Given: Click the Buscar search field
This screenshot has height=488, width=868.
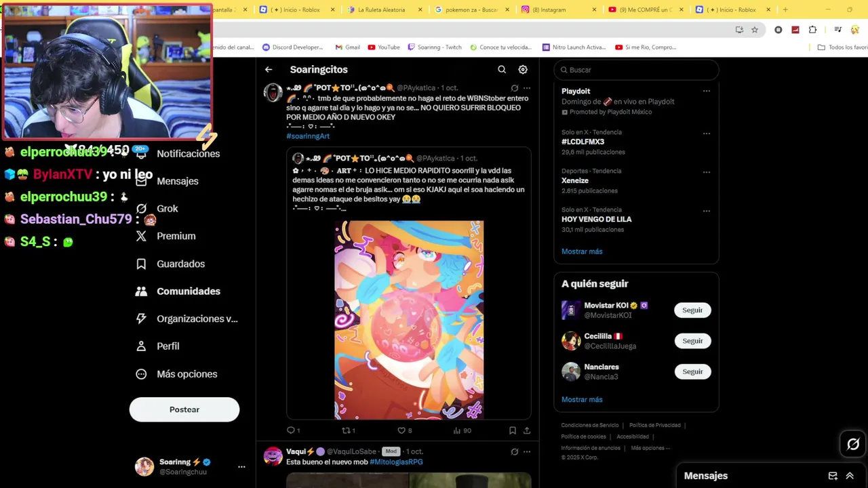Looking at the screenshot, I should [636, 70].
